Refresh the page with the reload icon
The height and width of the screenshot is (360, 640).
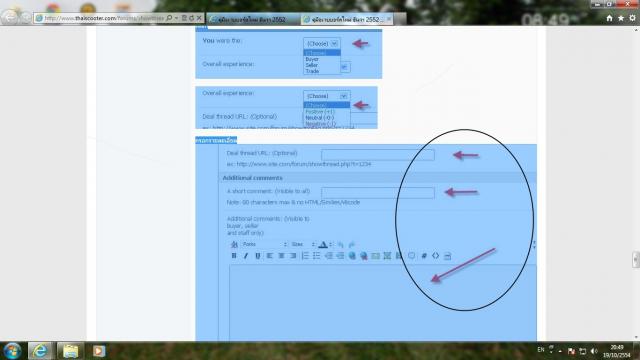coord(191,18)
